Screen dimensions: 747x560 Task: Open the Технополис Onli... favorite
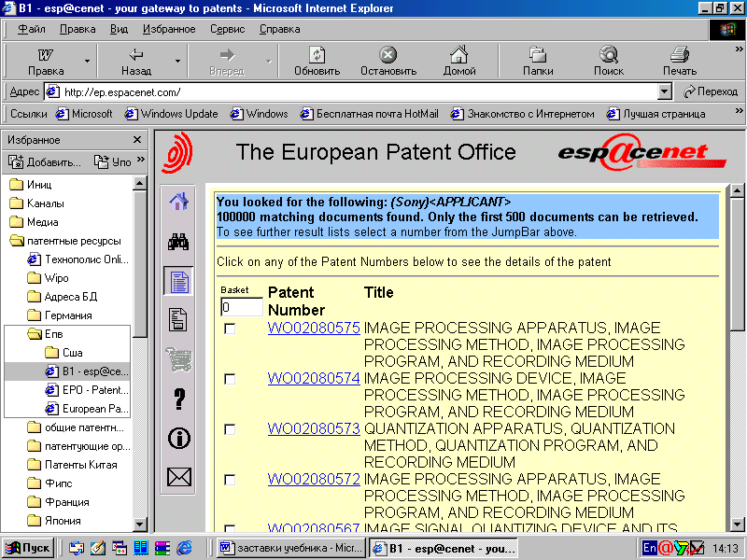pyautogui.click(x=78, y=259)
